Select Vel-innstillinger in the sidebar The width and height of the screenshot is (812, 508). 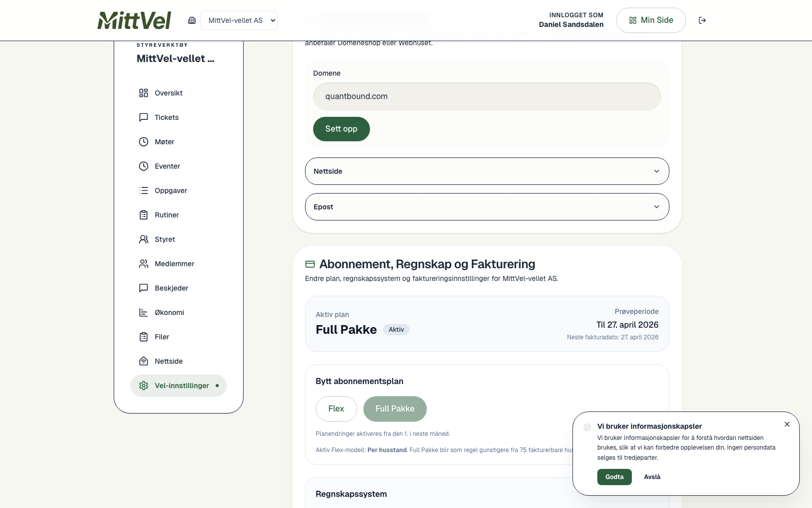click(x=179, y=386)
